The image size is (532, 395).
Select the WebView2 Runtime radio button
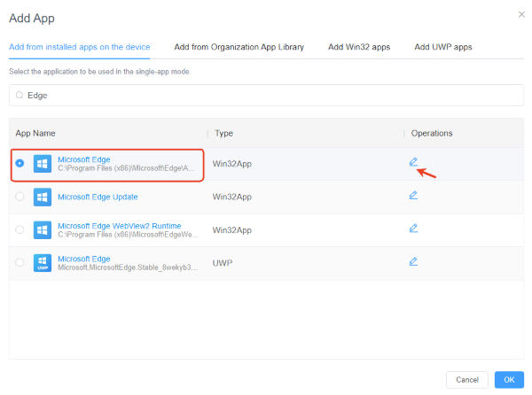20,229
